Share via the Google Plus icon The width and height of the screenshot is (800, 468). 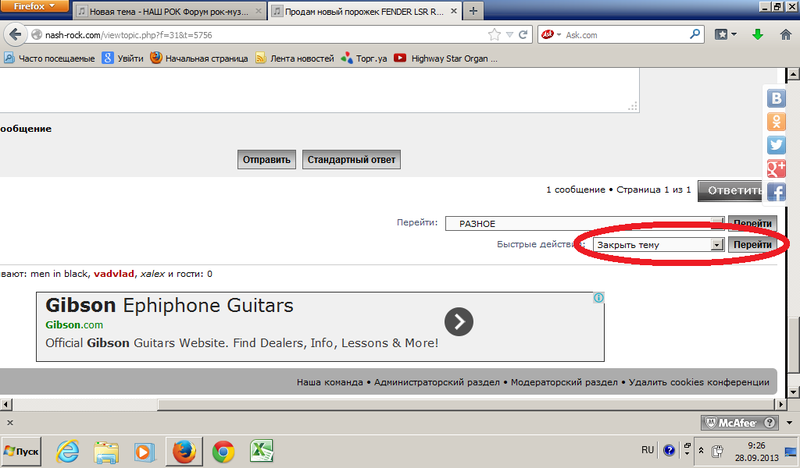(x=776, y=168)
